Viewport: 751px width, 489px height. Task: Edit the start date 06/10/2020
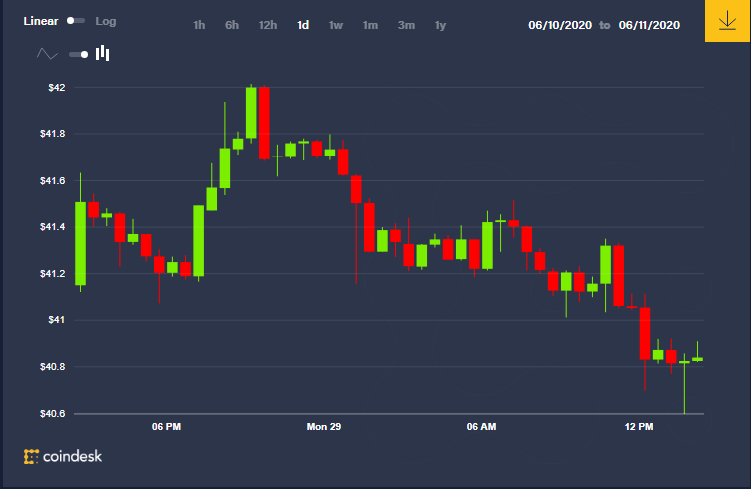tap(560, 25)
